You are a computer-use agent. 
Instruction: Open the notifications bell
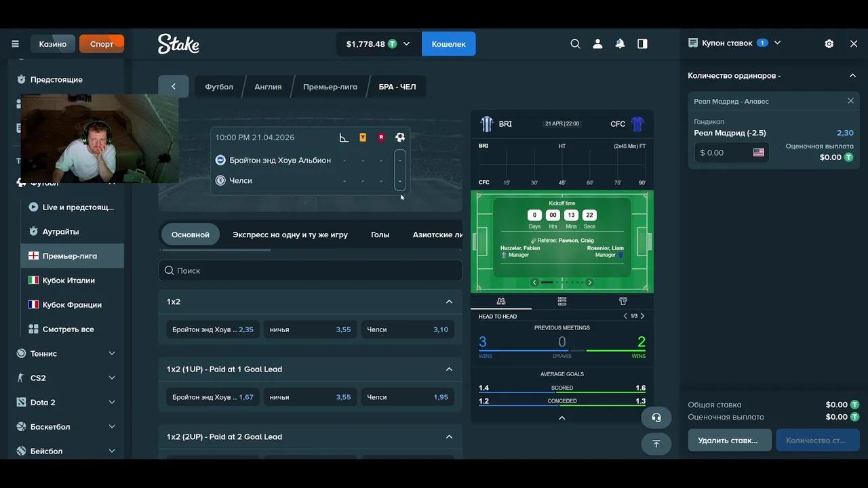[x=620, y=44]
